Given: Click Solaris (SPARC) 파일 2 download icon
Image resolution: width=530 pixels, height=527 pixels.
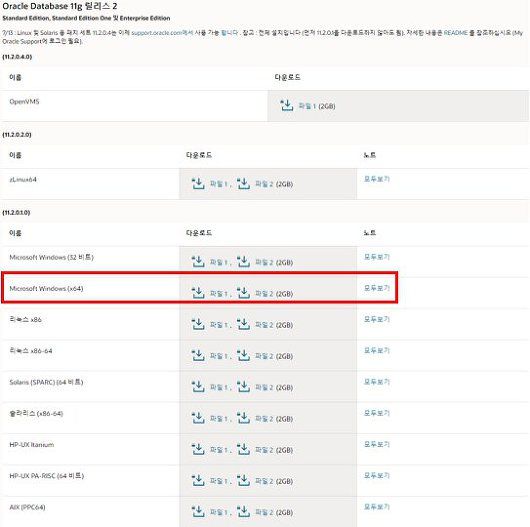Looking at the screenshot, I should pos(243,387).
